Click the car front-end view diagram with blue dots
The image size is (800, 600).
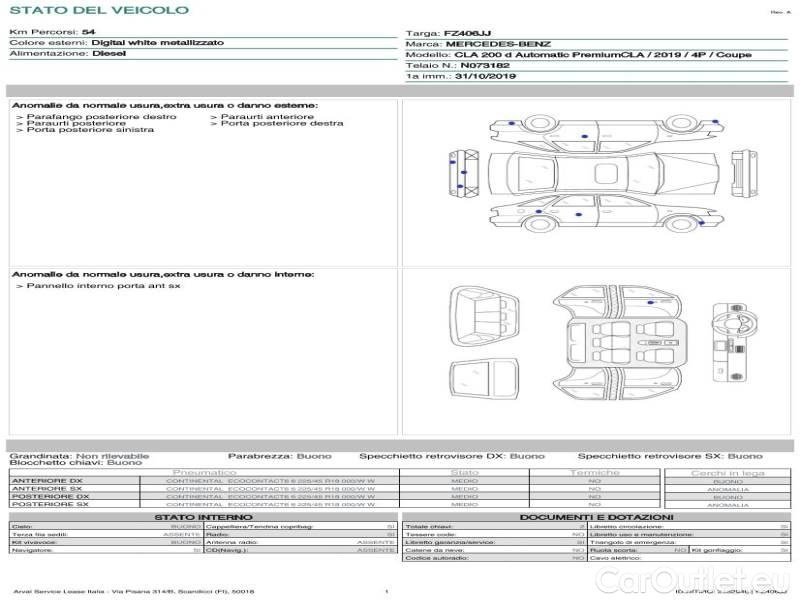[462, 175]
